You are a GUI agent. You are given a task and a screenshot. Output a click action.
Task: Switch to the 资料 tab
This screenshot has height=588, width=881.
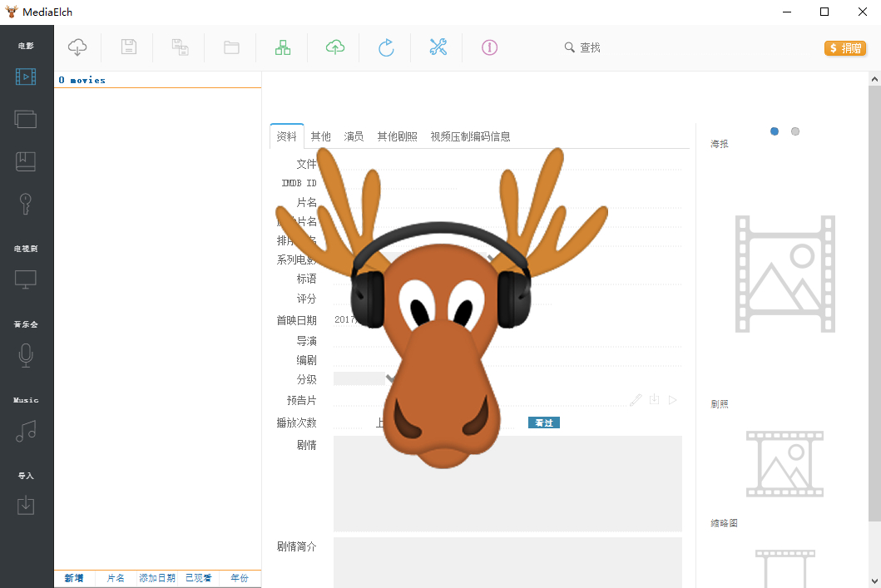click(x=286, y=136)
